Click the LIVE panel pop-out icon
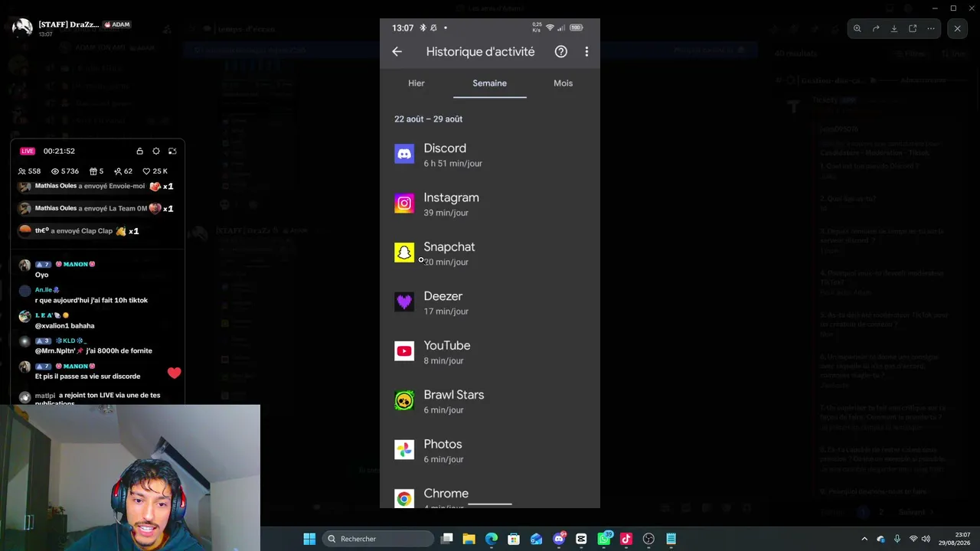The width and height of the screenshot is (980, 551). 172,151
